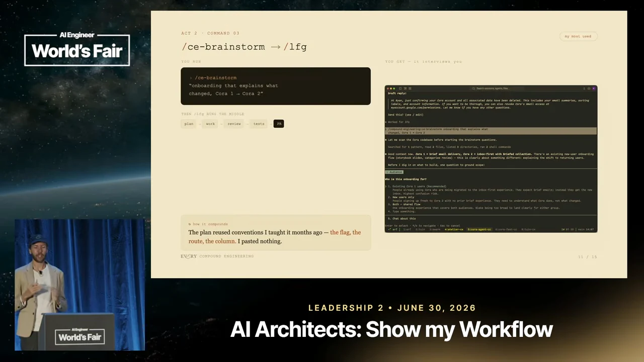Click the 'Who is this onboarding for?' question
The width and height of the screenshot is (644, 362).
pos(406,179)
